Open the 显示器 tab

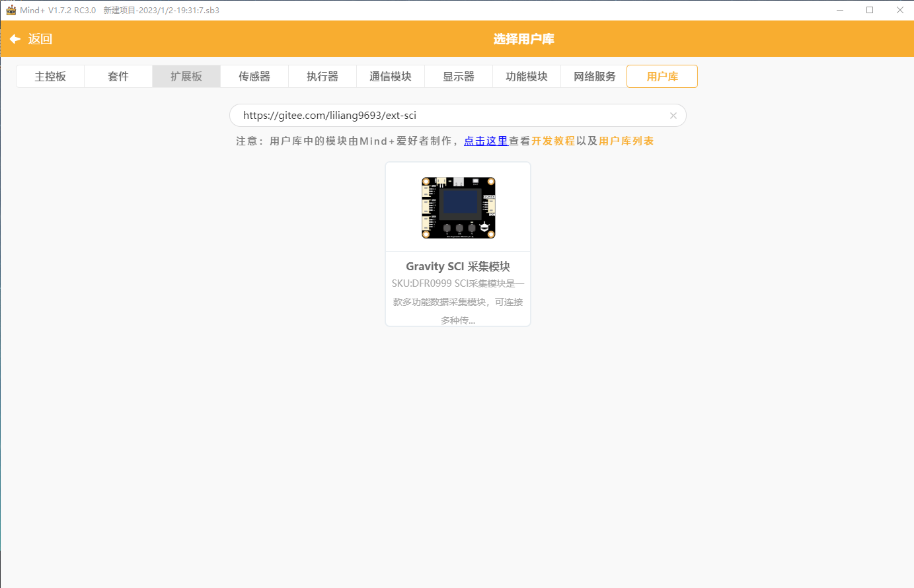click(x=459, y=77)
